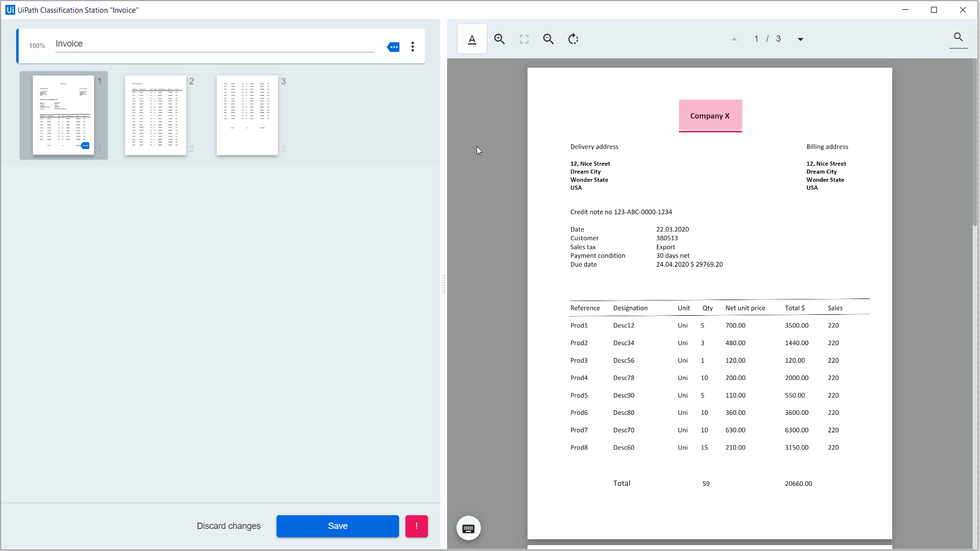The height and width of the screenshot is (551, 980).
Task: Click the blue classification tag icon
Action: (x=393, y=47)
